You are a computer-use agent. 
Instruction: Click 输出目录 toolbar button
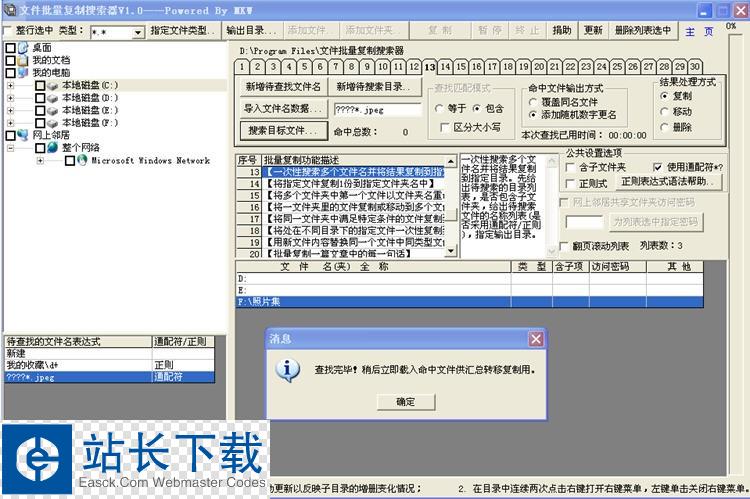click(252, 31)
